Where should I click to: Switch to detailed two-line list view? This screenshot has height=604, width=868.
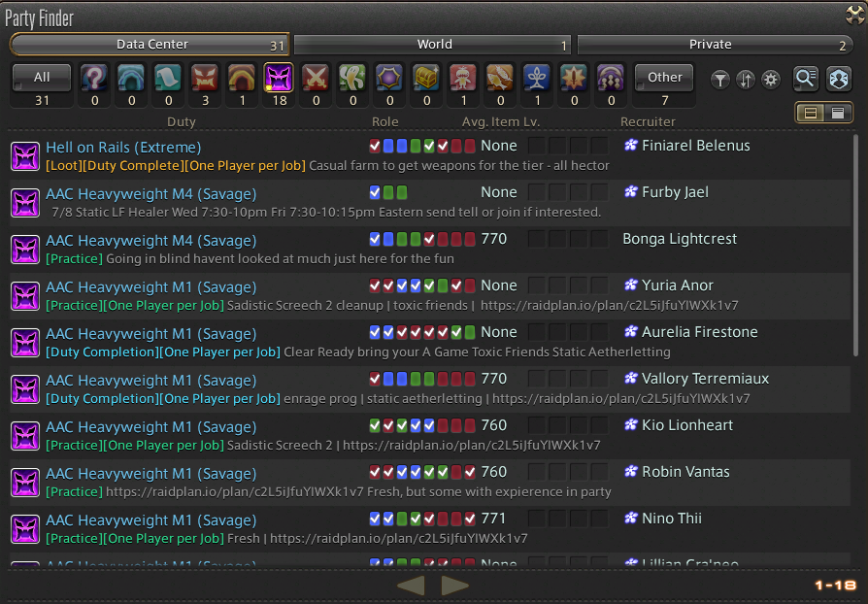pos(811,114)
